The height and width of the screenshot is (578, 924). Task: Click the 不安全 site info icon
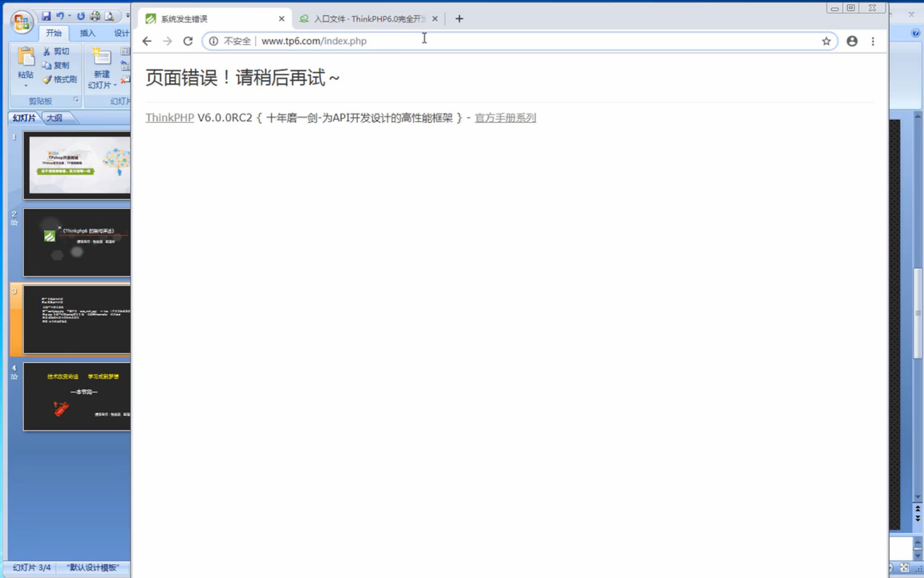click(x=214, y=41)
